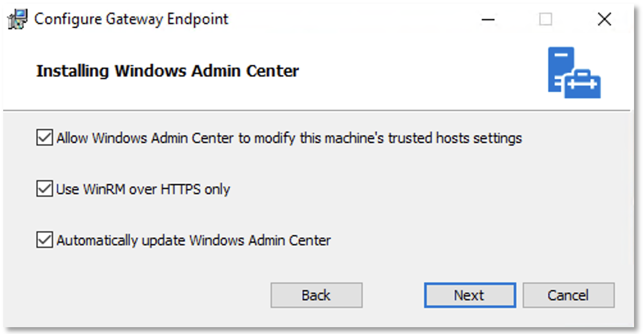Go to the previous step with Back
The width and height of the screenshot is (644, 334).
pyautogui.click(x=316, y=295)
